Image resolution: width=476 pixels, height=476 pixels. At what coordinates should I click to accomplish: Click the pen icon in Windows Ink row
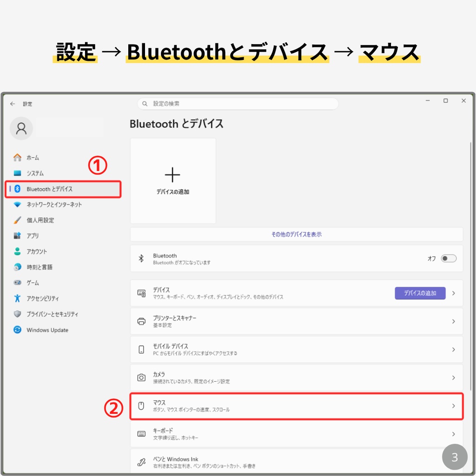141,463
